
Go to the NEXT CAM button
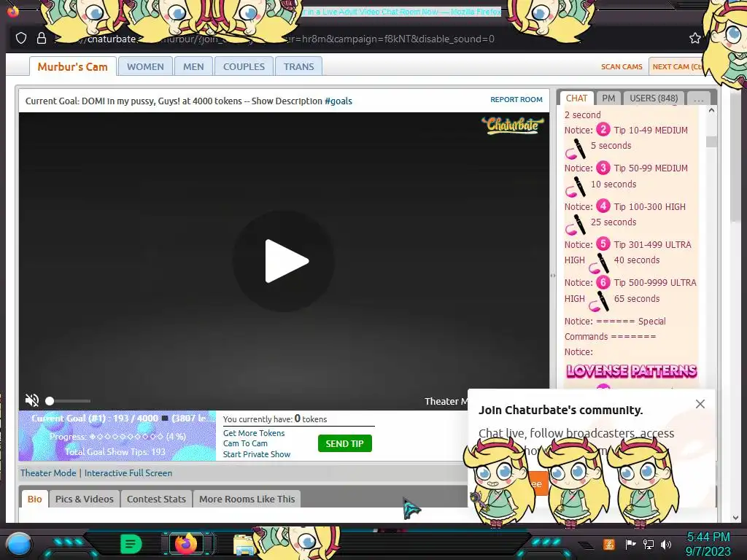[x=676, y=66]
